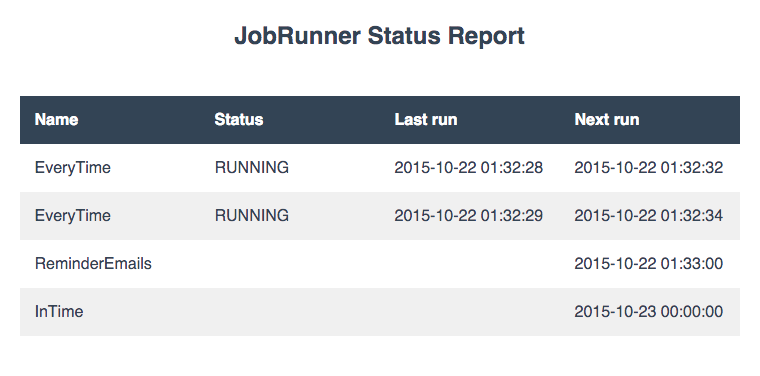The image size is (760, 376).
Task: Select the Name column header
Action: tap(56, 120)
